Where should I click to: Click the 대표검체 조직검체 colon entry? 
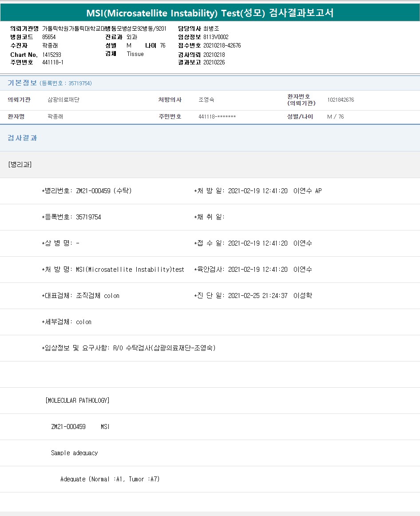98,296
